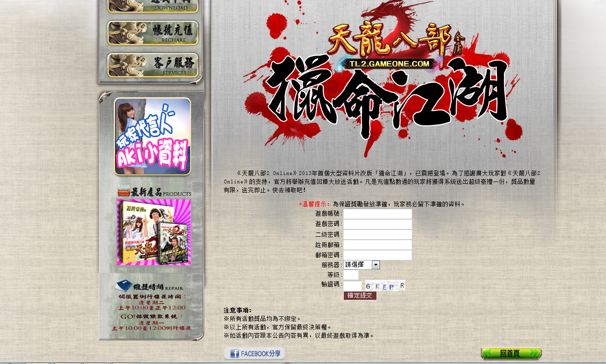Open the 帳號充值 Recharge menu item
606x364 pixels.
[153, 33]
